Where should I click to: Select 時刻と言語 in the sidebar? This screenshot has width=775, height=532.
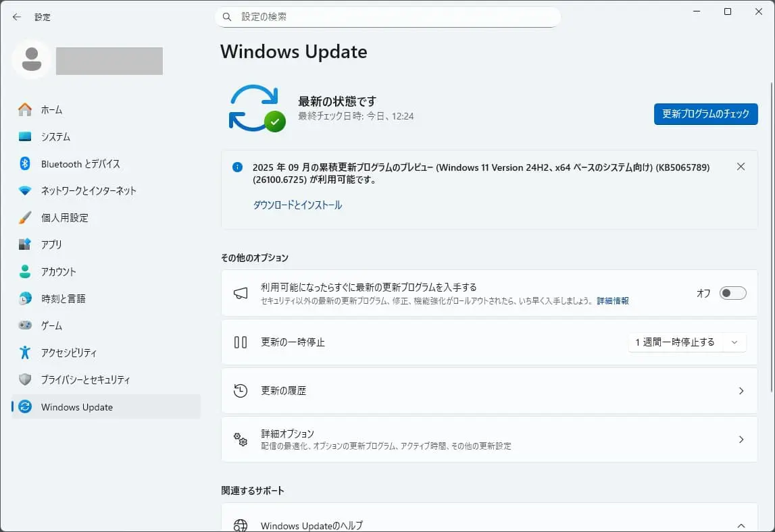coord(63,298)
